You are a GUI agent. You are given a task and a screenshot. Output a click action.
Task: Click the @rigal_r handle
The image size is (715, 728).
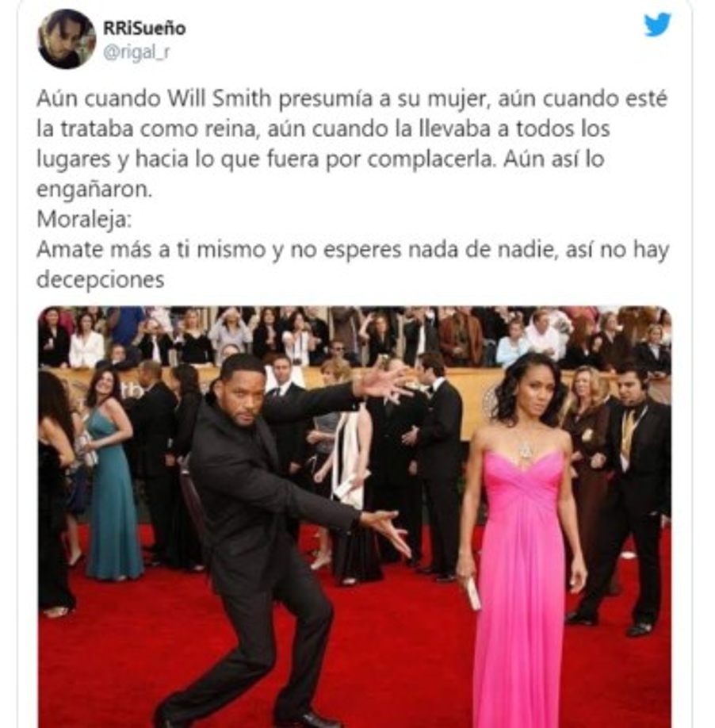point(136,52)
